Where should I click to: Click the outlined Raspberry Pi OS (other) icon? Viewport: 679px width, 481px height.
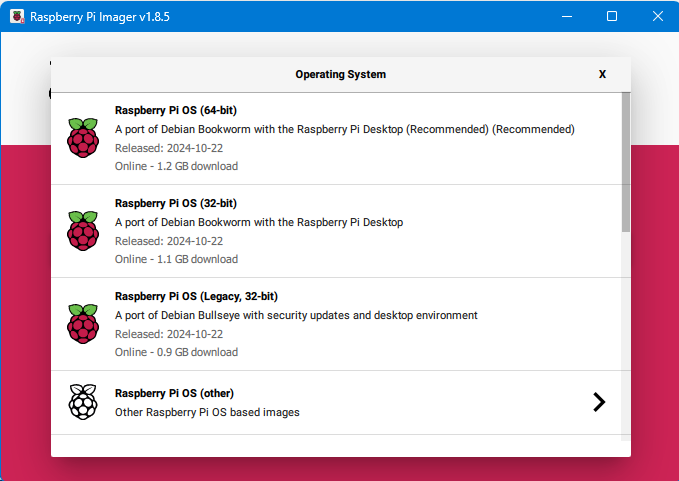coord(83,402)
